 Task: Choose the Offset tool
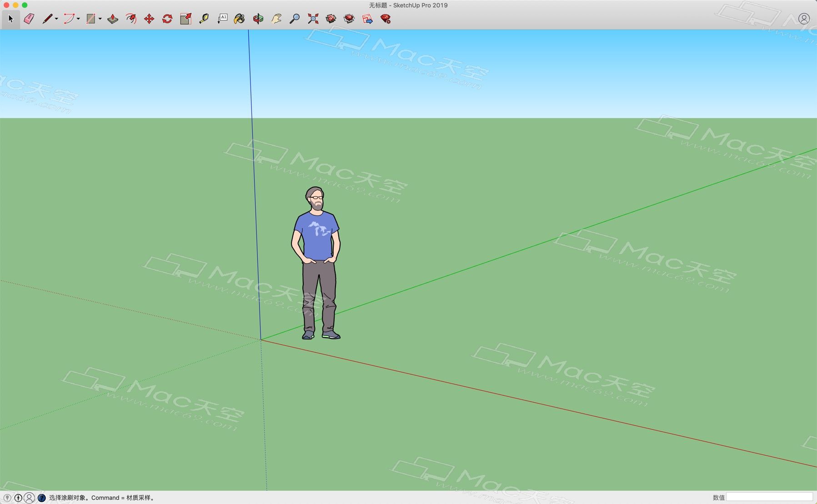coord(131,19)
